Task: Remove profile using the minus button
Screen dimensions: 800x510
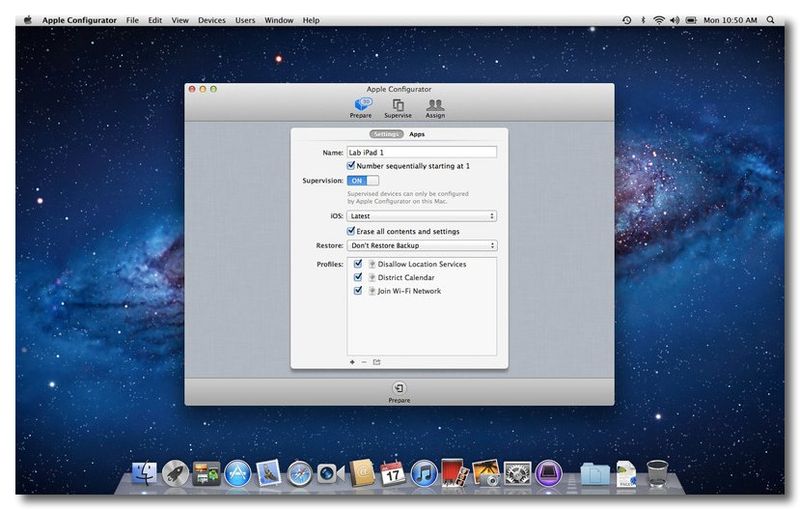Action: pos(364,362)
